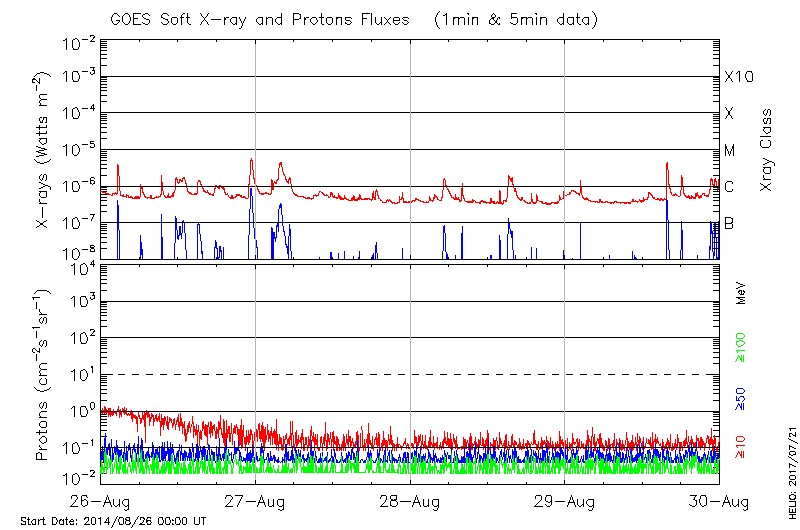The width and height of the screenshot is (800, 530).
Task: Select the 27-Aug date tick label
Action: [x=255, y=500]
